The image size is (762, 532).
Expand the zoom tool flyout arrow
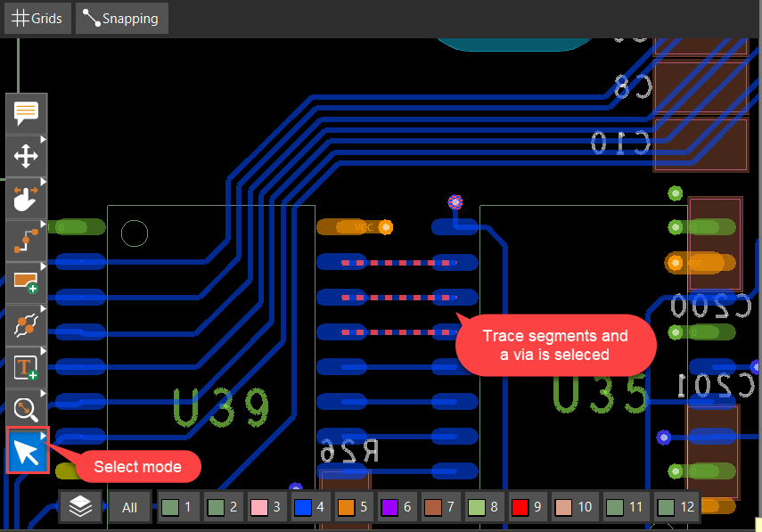pos(43,394)
